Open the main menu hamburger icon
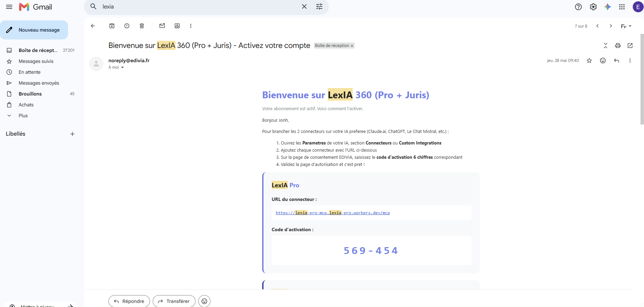The width and height of the screenshot is (644, 307). pyautogui.click(x=9, y=7)
